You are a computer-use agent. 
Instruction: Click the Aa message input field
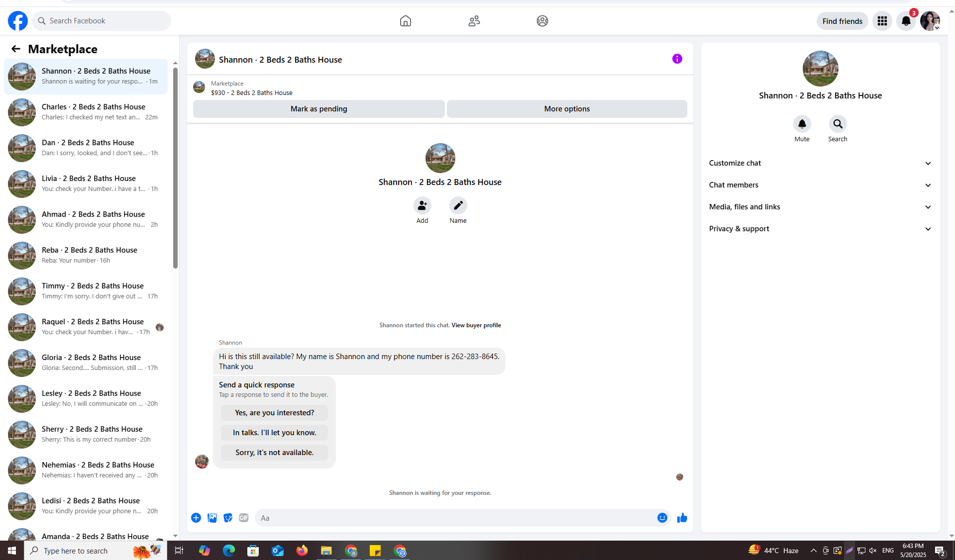455,518
